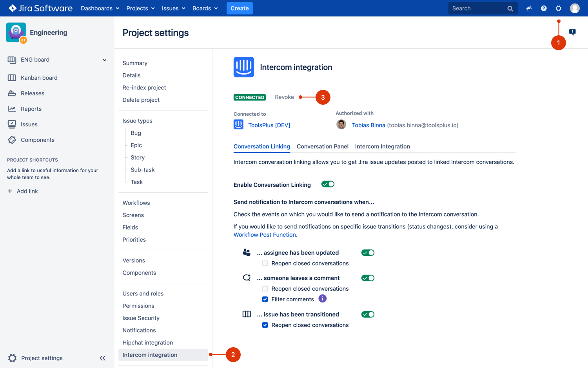Uncheck the Filter comments checkbox
This screenshot has width=588, height=368.
pyautogui.click(x=265, y=299)
